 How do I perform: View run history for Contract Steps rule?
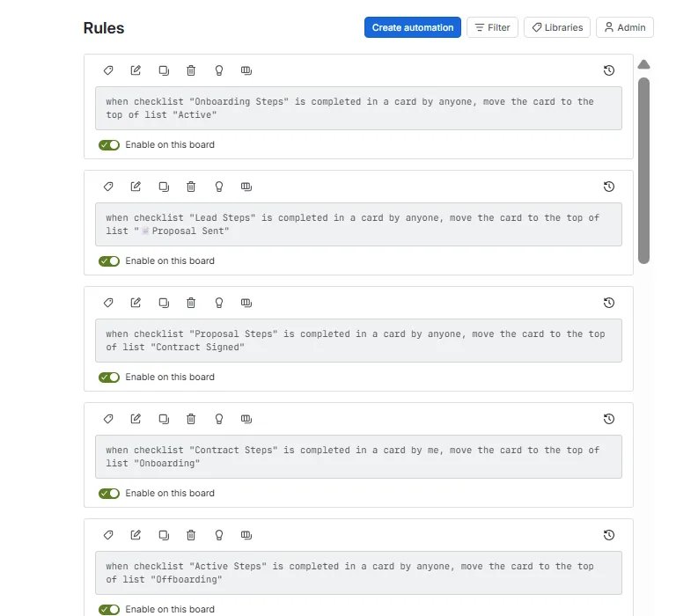pos(609,419)
